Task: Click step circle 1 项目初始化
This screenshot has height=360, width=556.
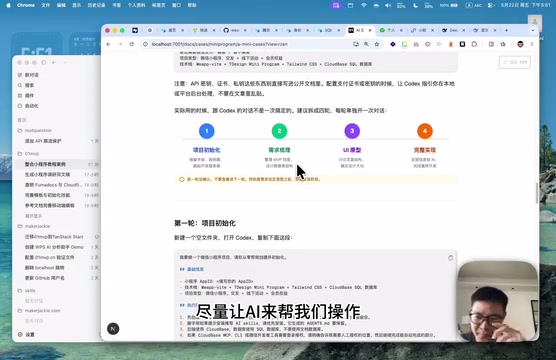Action: click(207, 131)
